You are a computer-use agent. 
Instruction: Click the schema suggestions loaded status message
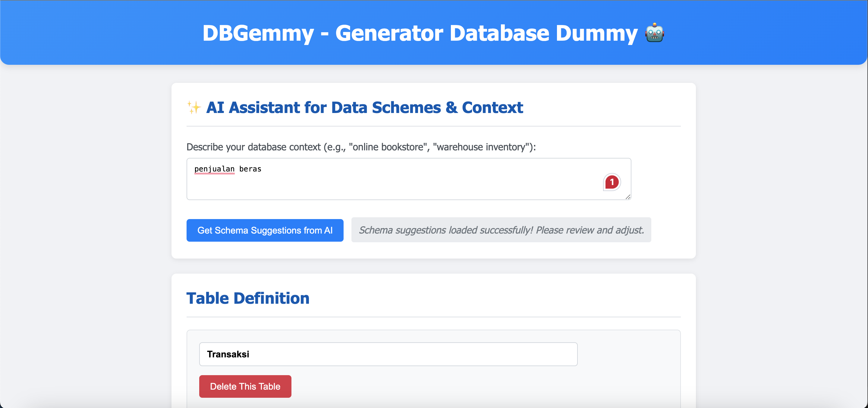501,230
